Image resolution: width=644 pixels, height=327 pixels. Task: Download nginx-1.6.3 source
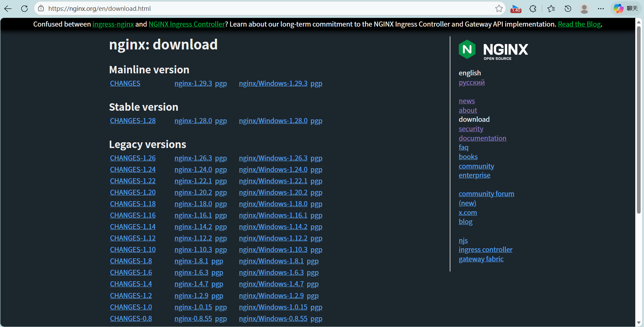point(191,272)
